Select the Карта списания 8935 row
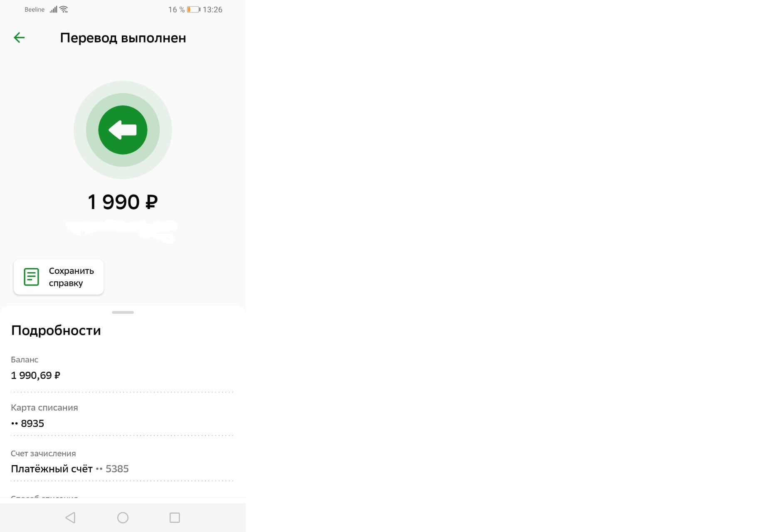Screen dimensions: 769x532 122,415
